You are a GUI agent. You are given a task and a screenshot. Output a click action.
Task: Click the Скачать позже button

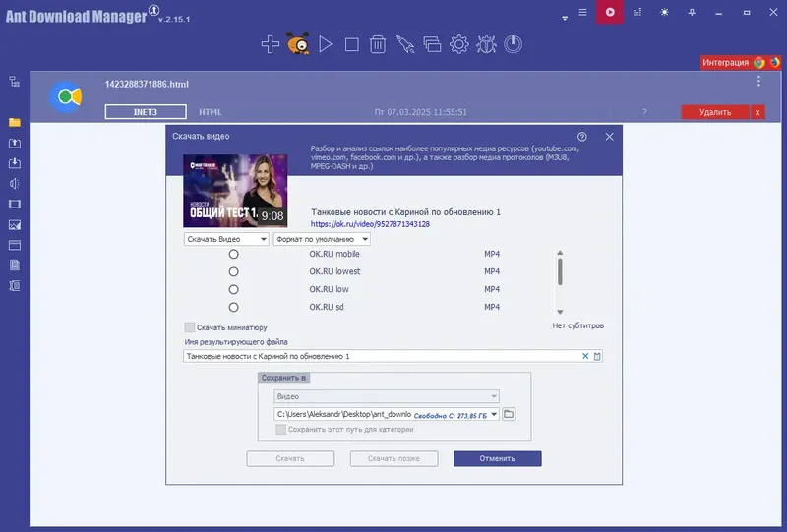pos(394,458)
